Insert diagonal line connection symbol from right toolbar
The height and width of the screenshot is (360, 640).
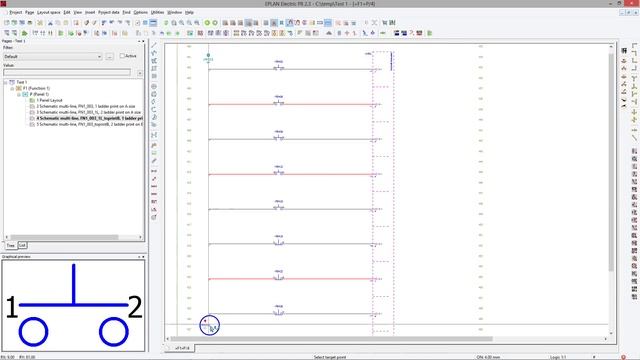(634, 138)
